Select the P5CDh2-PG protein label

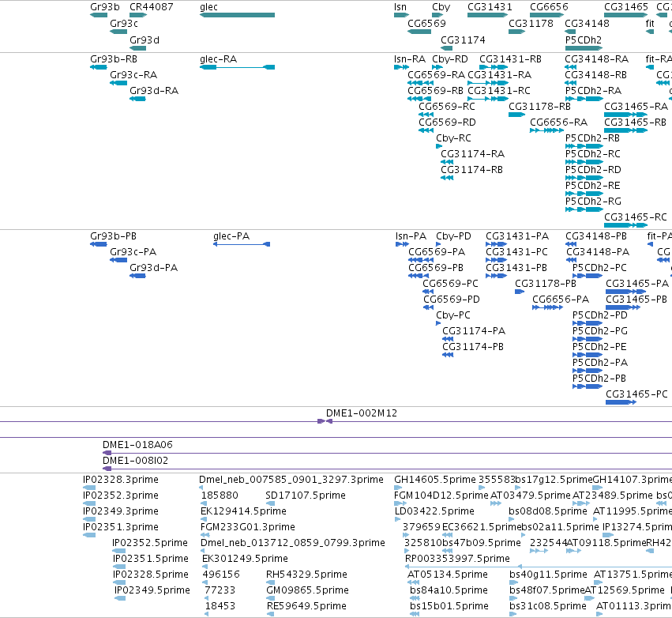pyautogui.click(x=599, y=331)
